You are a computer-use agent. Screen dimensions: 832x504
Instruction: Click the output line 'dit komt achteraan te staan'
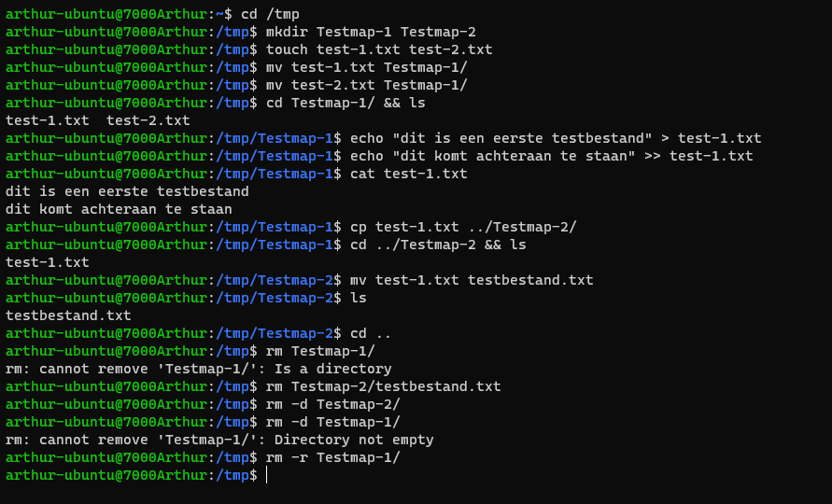(119, 210)
